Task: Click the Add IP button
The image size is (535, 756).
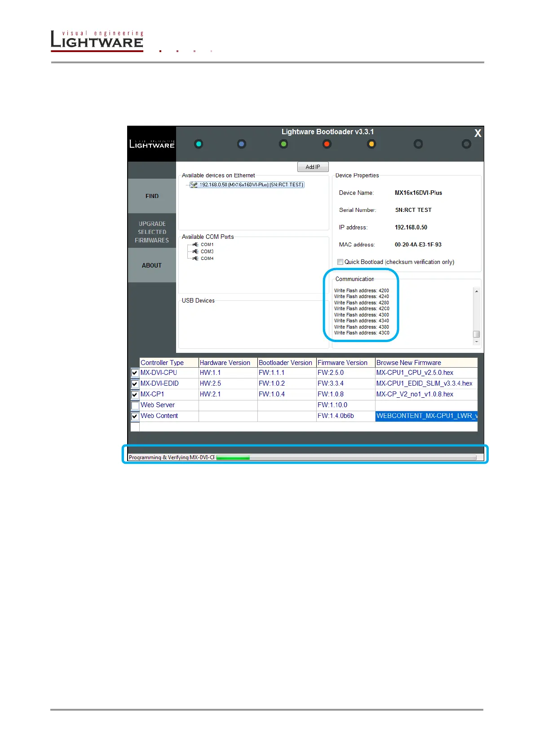Action: pos(313,167)
